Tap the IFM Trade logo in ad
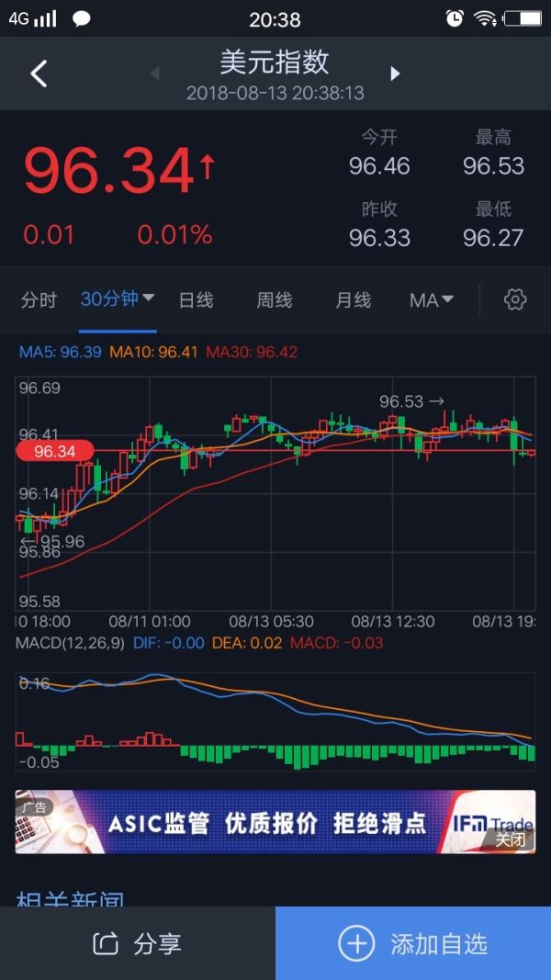The width and height of the screenshot is (551, 980). (x=490, y=820)
